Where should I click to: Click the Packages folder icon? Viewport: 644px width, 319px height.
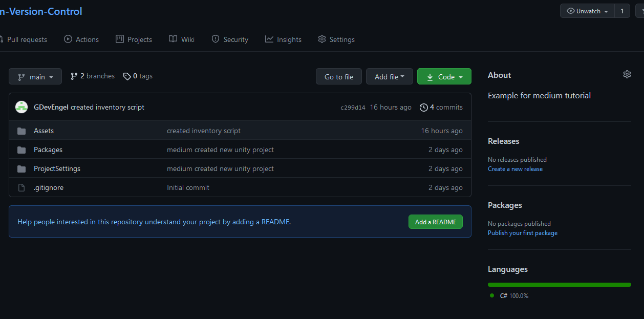pyautogui.click(x=22, y=150)
